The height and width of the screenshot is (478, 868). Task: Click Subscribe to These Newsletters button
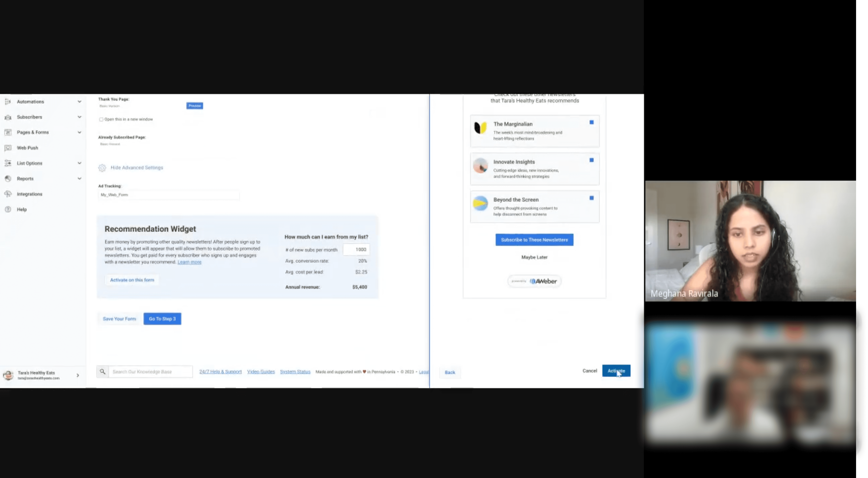pos(534,240)
